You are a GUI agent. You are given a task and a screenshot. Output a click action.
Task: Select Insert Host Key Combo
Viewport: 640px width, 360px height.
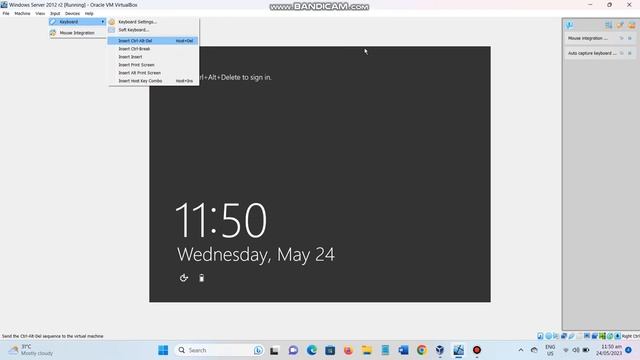tap(153, 81)
